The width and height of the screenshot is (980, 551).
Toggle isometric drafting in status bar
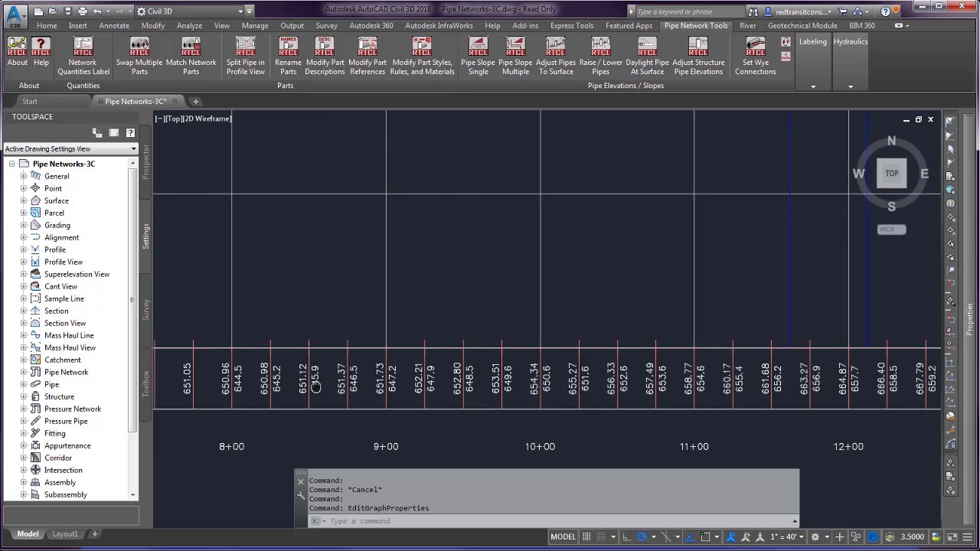(666, 536)
